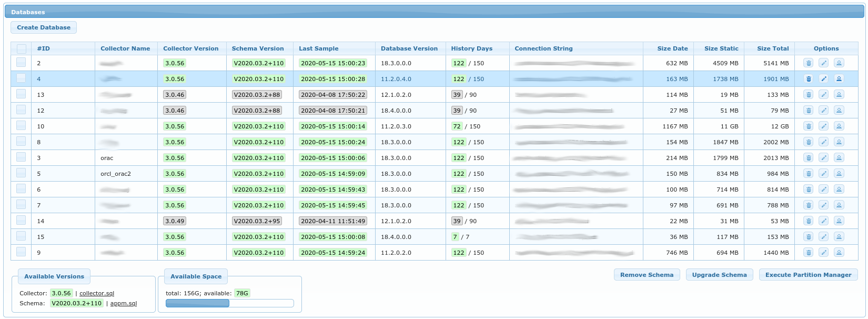Click user icon in row ID 10
Image resolution: width=868 pixels, height=319 pixels.
coord(839,126)
